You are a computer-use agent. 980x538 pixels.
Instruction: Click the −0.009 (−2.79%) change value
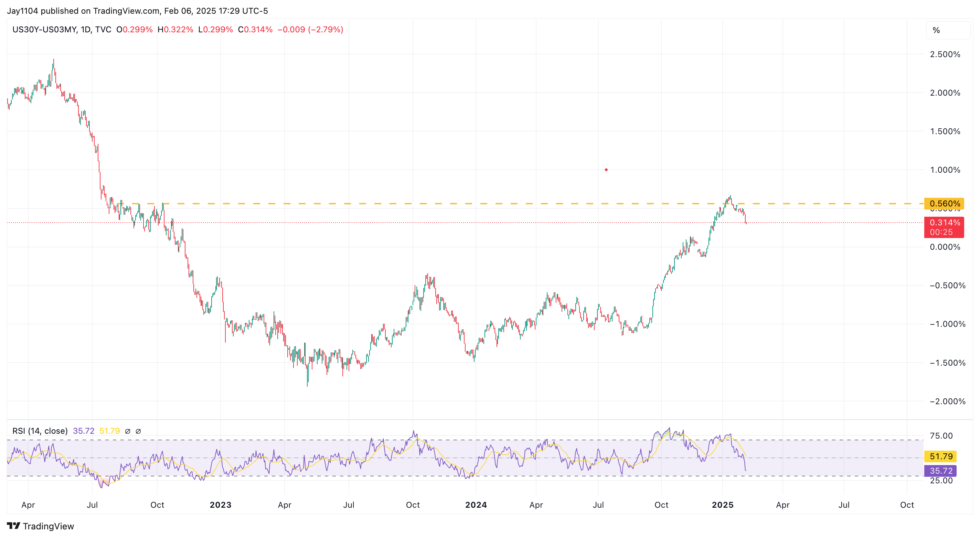pos(310,30)
